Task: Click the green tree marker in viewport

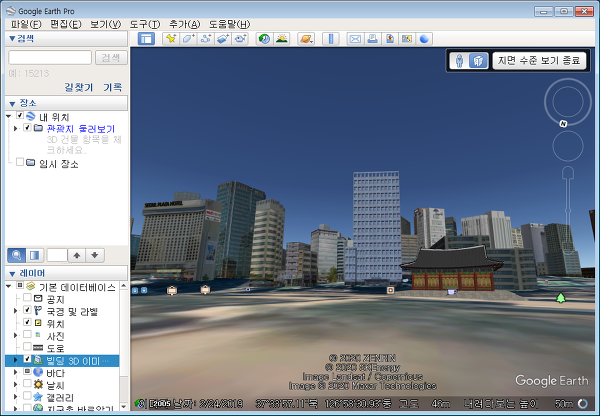Action: click(x=561, y=297)
